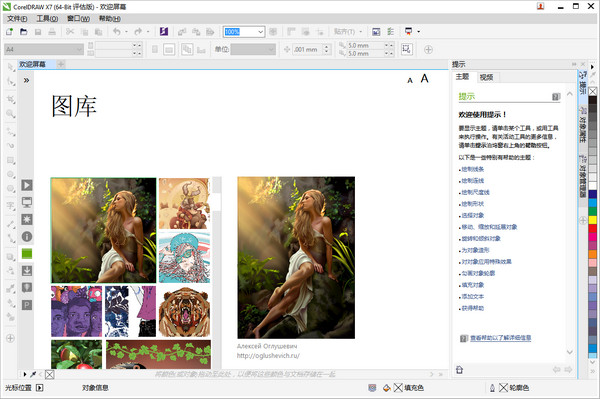
Task: Select the tiger illustration thumbnail
Action: (x=184, y=311)
